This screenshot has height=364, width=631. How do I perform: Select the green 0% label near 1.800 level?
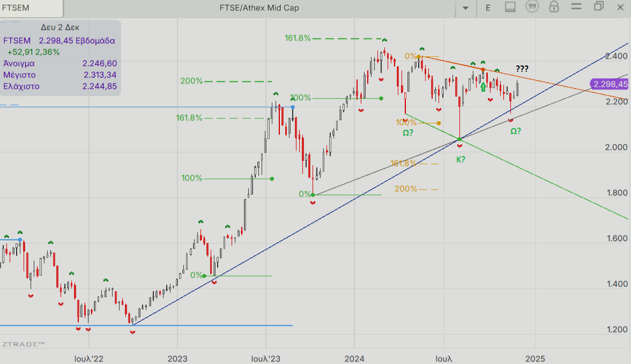305,194
